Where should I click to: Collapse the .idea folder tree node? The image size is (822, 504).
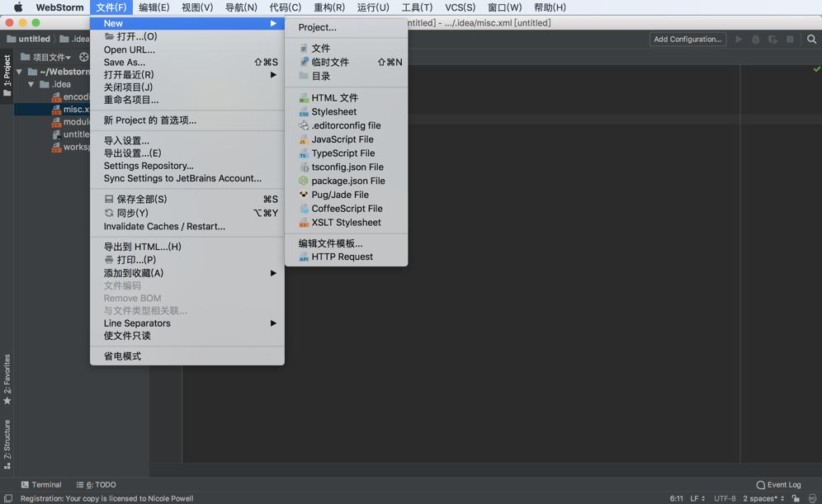(31, 84)
